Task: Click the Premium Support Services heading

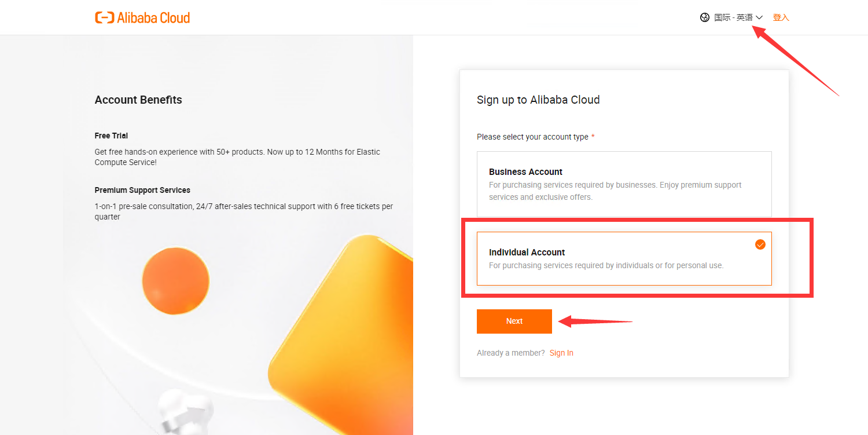Action: coord(142,190)
